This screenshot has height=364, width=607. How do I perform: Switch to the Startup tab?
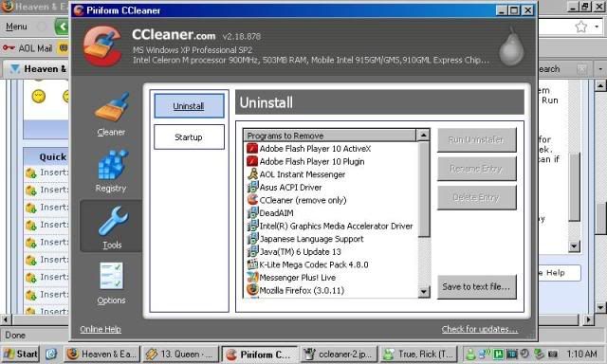[189, 136]
